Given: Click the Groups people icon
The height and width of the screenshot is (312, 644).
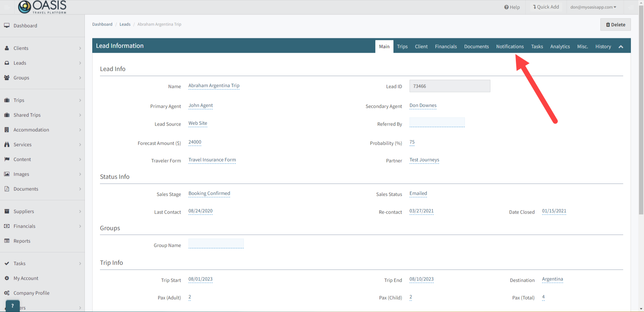Looking at the screenshot, I should 7,78.
